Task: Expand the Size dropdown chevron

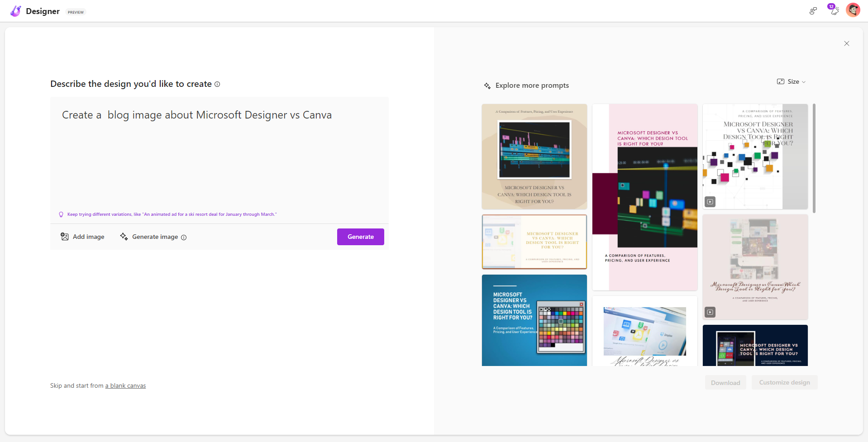Action: 804,82
